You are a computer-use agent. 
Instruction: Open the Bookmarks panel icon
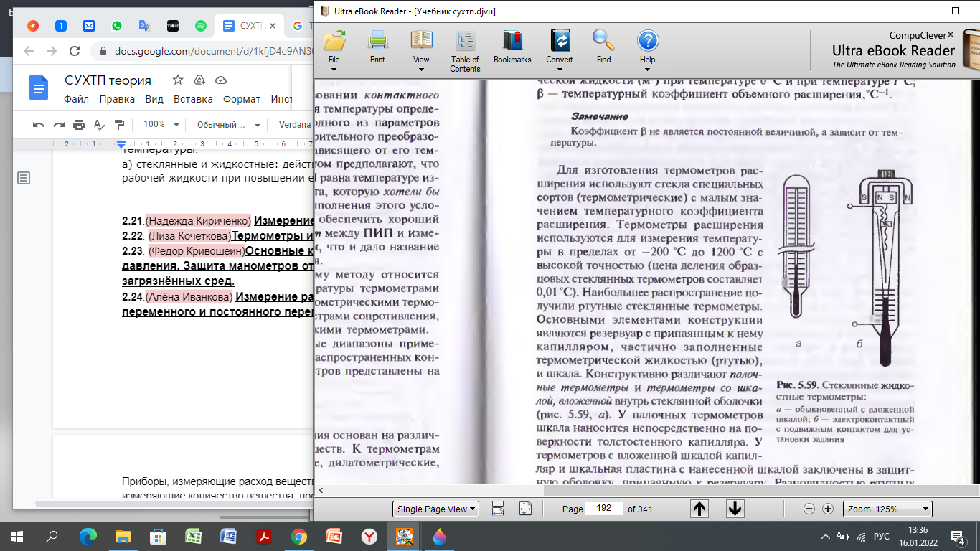(512, 47)
